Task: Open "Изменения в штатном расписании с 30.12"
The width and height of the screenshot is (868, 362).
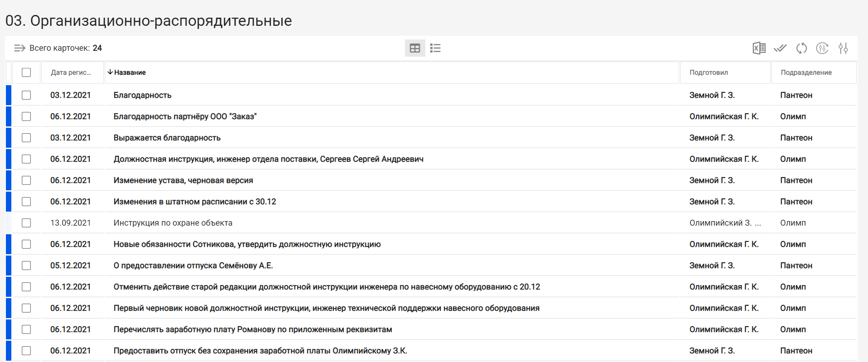Action: [195, 202]
